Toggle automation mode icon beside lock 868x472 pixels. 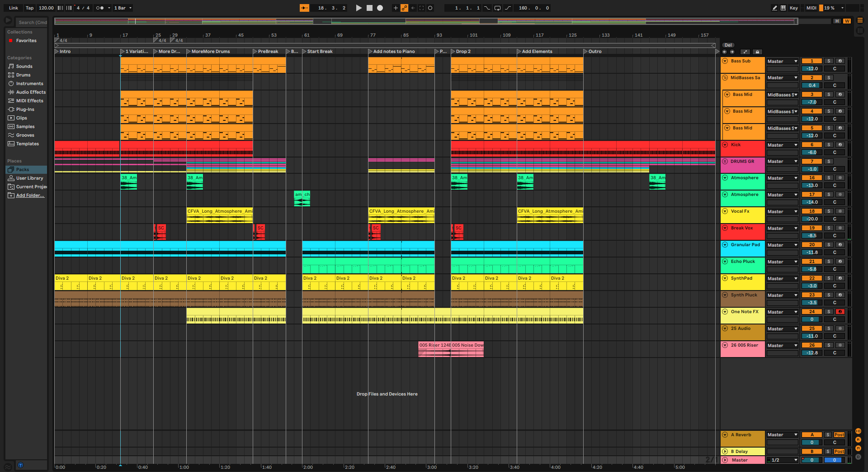[x=745, y=52]
